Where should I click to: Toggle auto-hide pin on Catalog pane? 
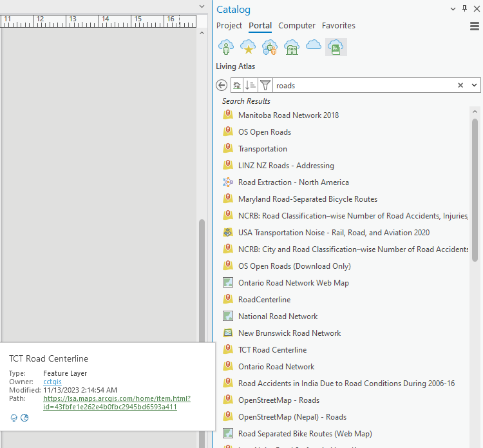464,8
